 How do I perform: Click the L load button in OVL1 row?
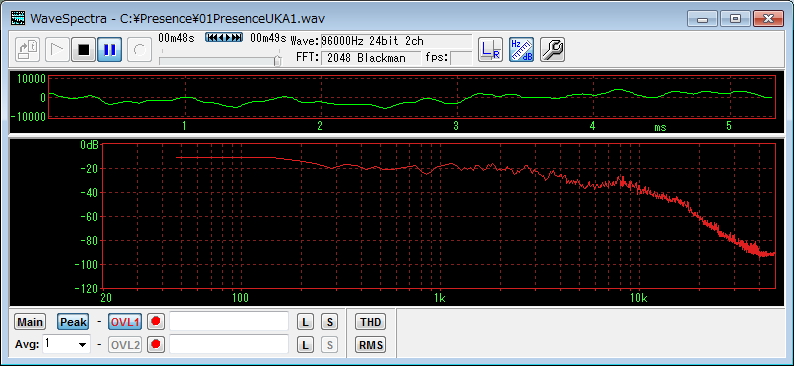(x=305, y=321)
